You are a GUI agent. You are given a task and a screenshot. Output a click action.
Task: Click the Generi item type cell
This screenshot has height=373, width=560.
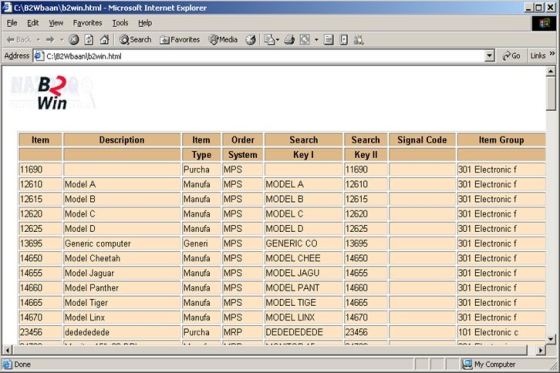click(201, 243)
